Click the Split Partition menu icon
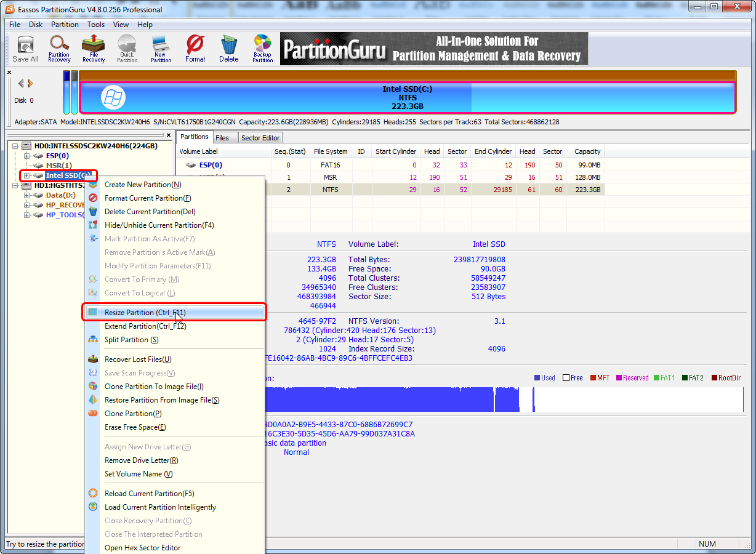Screen dimensions: 756x554 point(93,340)
